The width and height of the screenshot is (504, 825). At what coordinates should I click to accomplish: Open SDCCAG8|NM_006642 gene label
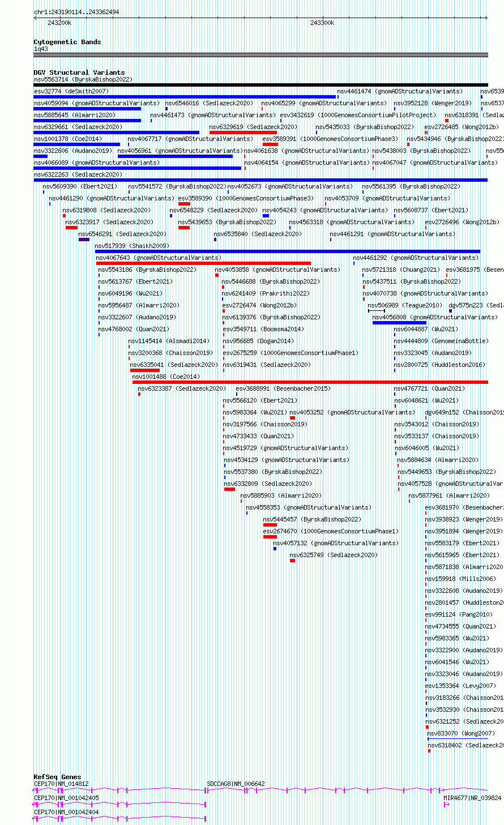[236, 784]
